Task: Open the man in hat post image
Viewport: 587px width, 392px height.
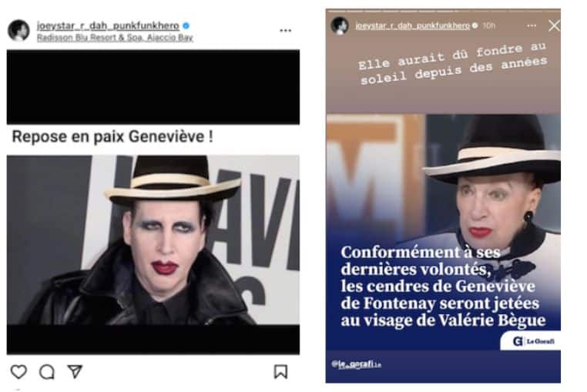Action: 153,240
